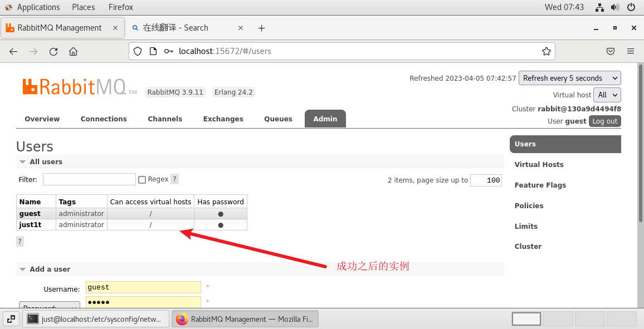Click the Firefox forward arrow
Image resolution: width=644 pixels, height=329 pixels.
[33, 51]
